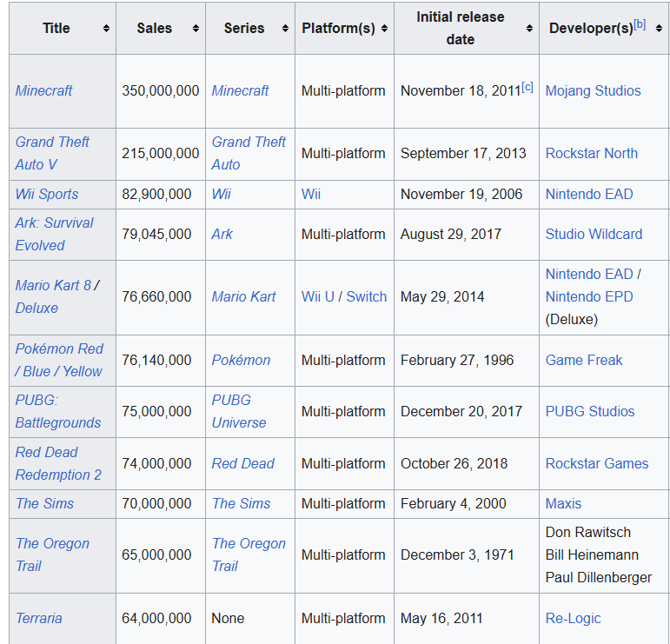Open The Oregon Trail title link
The image size is (670, 644).
52,555
